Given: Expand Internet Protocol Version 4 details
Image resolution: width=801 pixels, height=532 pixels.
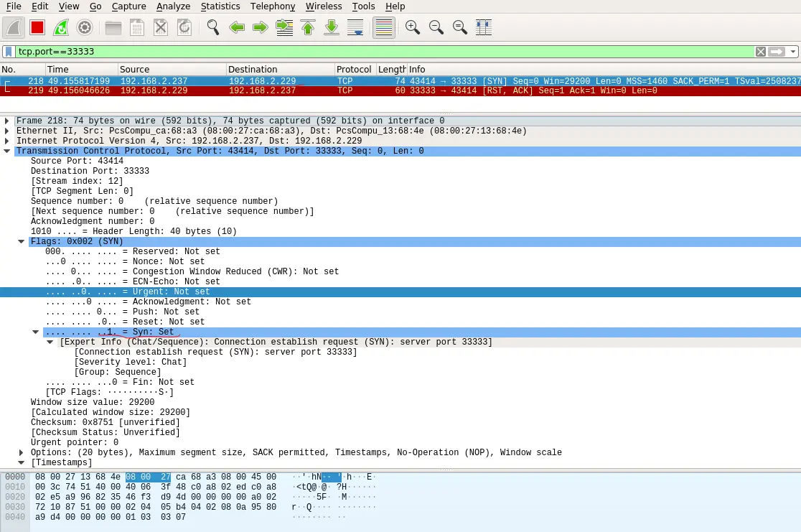Looking at the screenshot, I should [x=6, y=141].
